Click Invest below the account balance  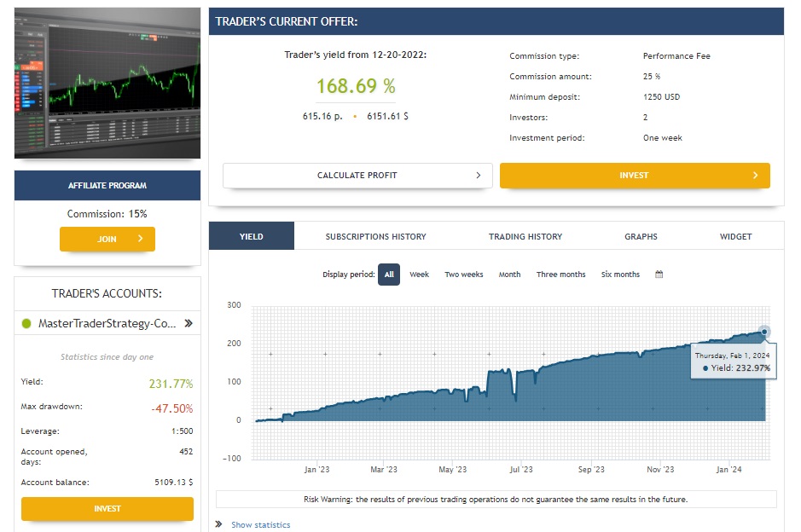tap(107, 509)
